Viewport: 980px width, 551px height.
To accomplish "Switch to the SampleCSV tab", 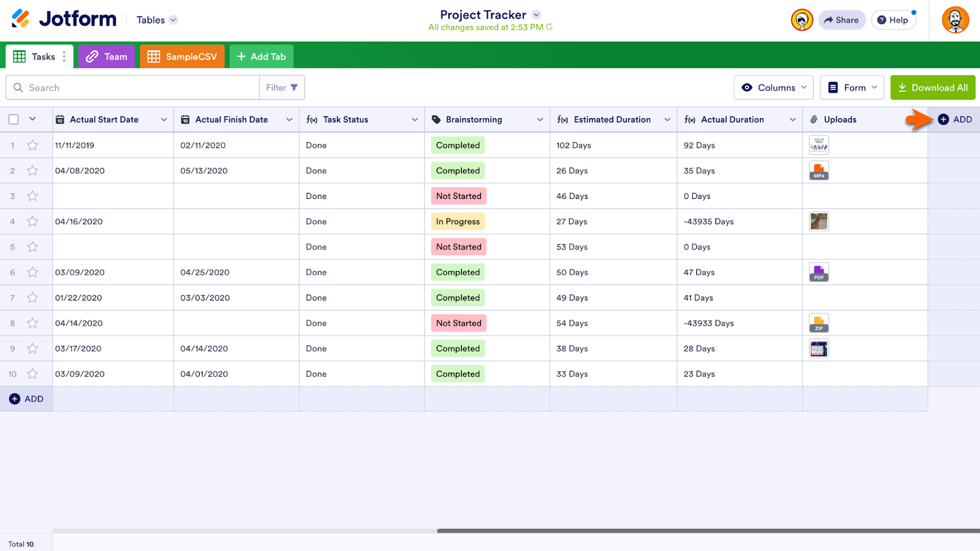I will point(183,56).
